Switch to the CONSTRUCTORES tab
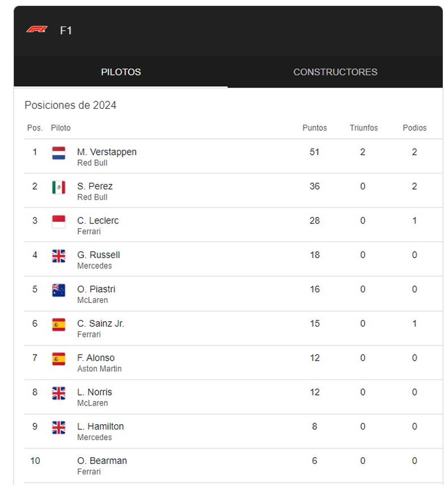 [x=335, y=72]
